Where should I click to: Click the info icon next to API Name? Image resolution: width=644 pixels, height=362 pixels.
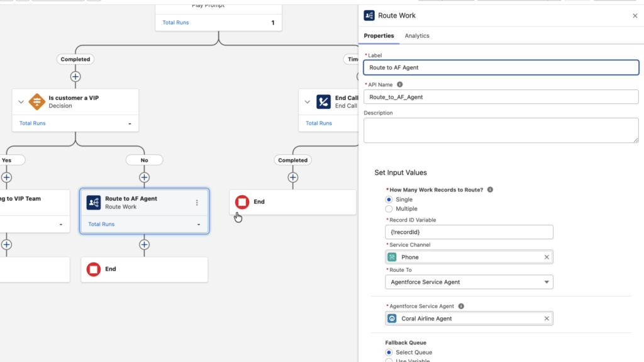click(x=400, y=84)
